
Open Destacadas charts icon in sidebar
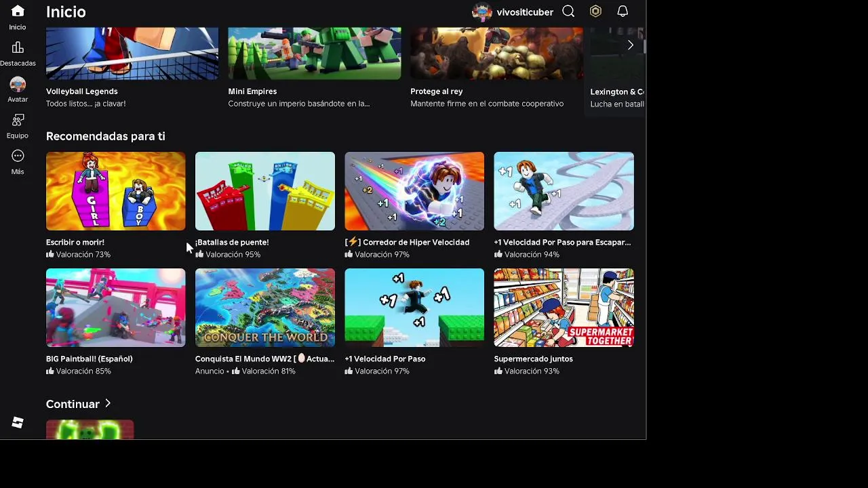tap(18, 47)
